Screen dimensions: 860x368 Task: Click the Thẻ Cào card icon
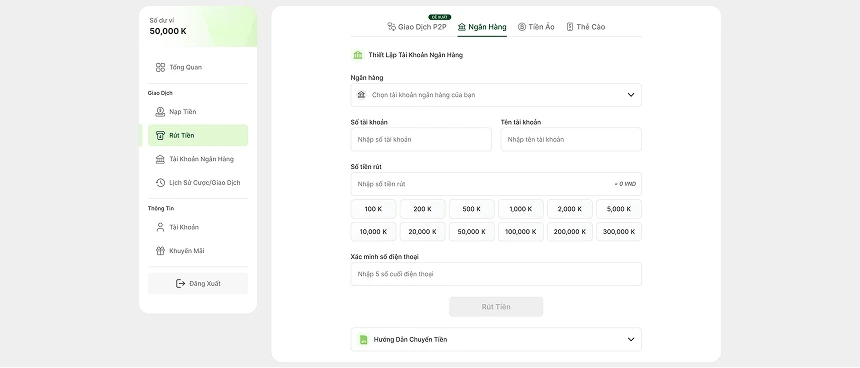click(570, 27)
